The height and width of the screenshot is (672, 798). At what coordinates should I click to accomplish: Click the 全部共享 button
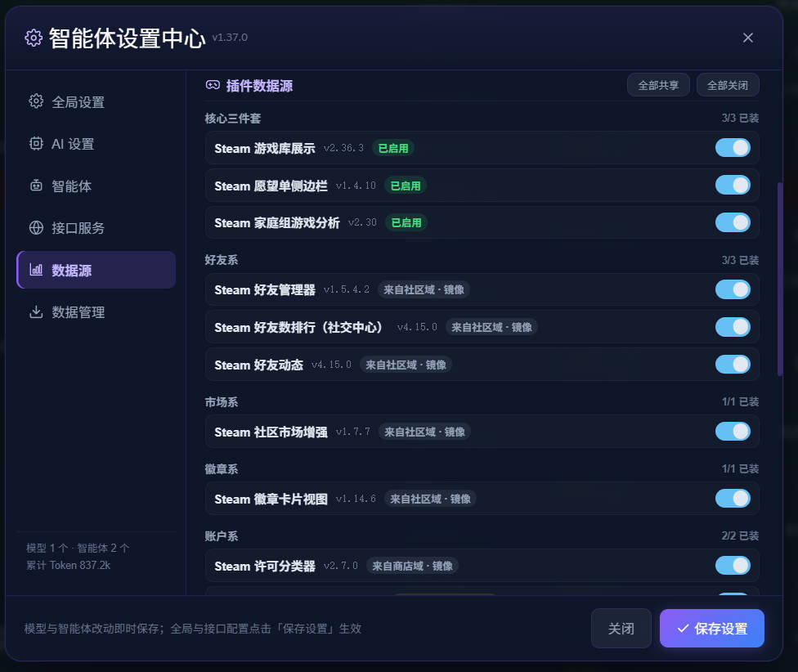click(x=658, y=85)
